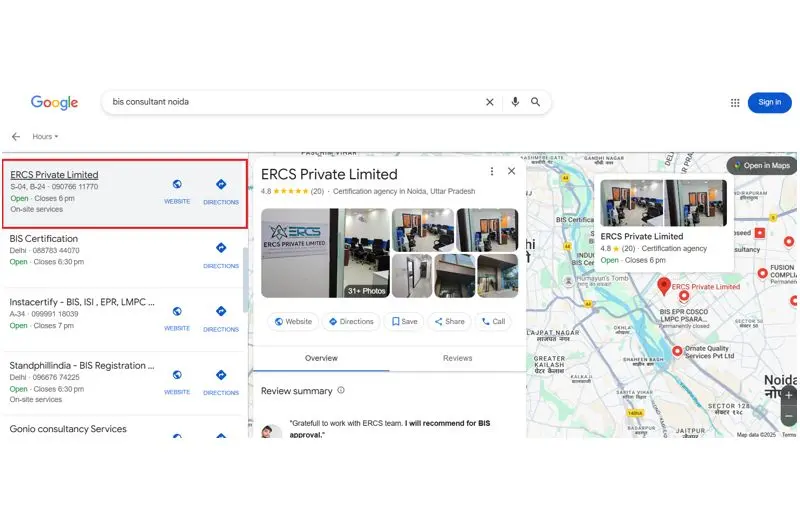Screen dimensions: 800x522
Task: Open the Google apps grid
Action: pos(735,103)
